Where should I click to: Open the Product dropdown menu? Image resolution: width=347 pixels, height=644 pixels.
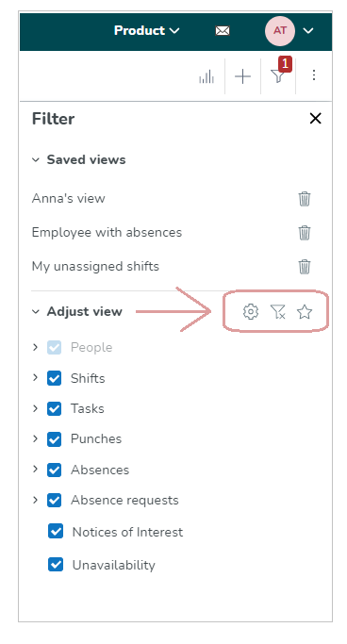pyautogui.click(x=146, y=31)
